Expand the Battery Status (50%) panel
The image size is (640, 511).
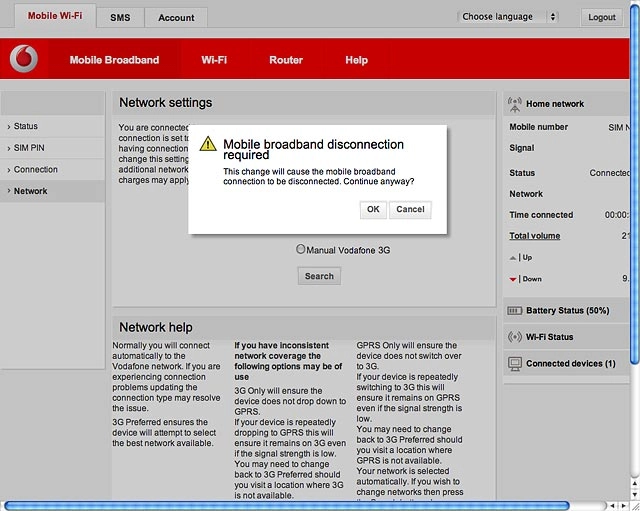567,311
